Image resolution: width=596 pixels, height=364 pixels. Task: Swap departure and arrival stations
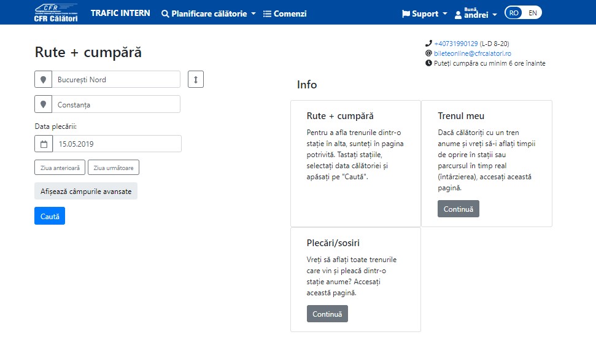click(196, 79)
